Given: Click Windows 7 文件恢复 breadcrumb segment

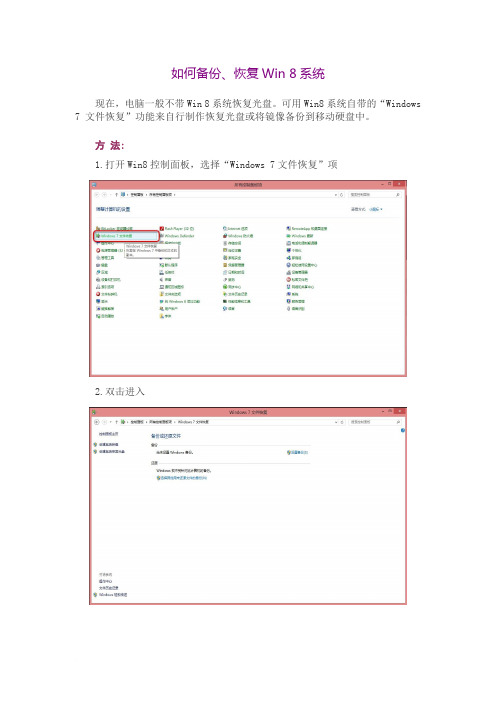Looking at the screenshot, I should click(193, 422).
